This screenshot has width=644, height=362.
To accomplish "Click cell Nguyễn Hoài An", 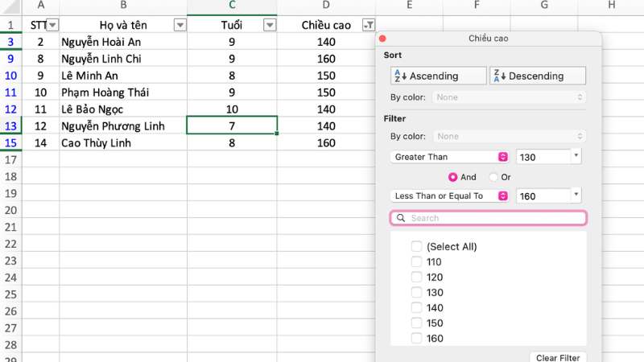I will coord(123,42).
